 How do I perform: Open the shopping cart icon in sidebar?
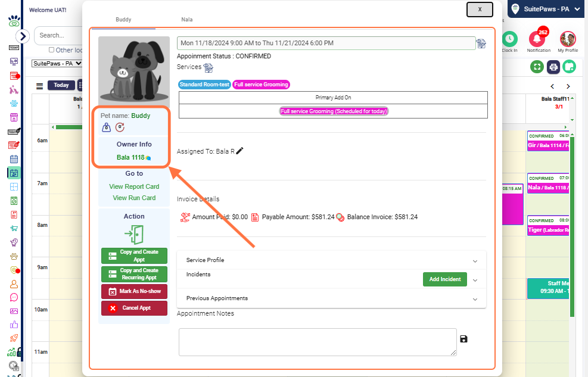click(14, 228)
